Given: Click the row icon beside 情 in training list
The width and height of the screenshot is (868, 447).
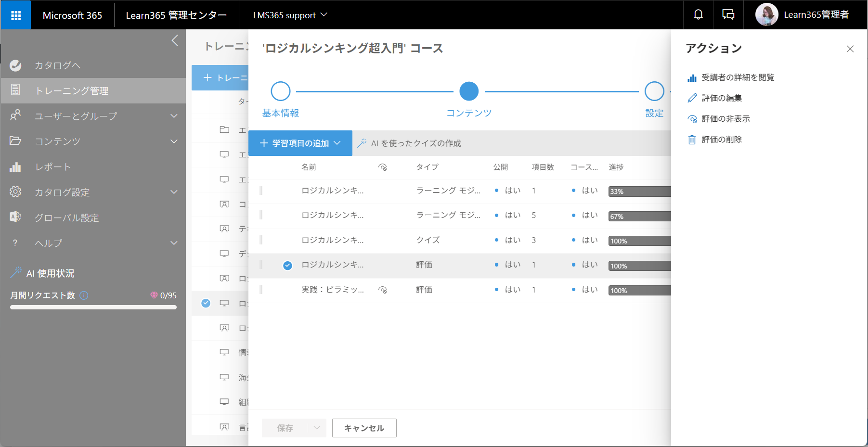Looking at the screenshot, I should [x=224, y=353].
